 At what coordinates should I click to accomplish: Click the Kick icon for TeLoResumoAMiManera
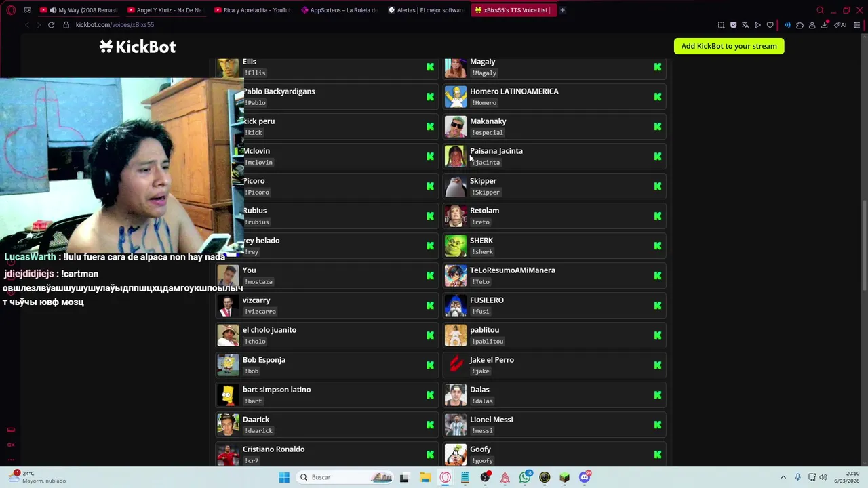coord(657,276)
